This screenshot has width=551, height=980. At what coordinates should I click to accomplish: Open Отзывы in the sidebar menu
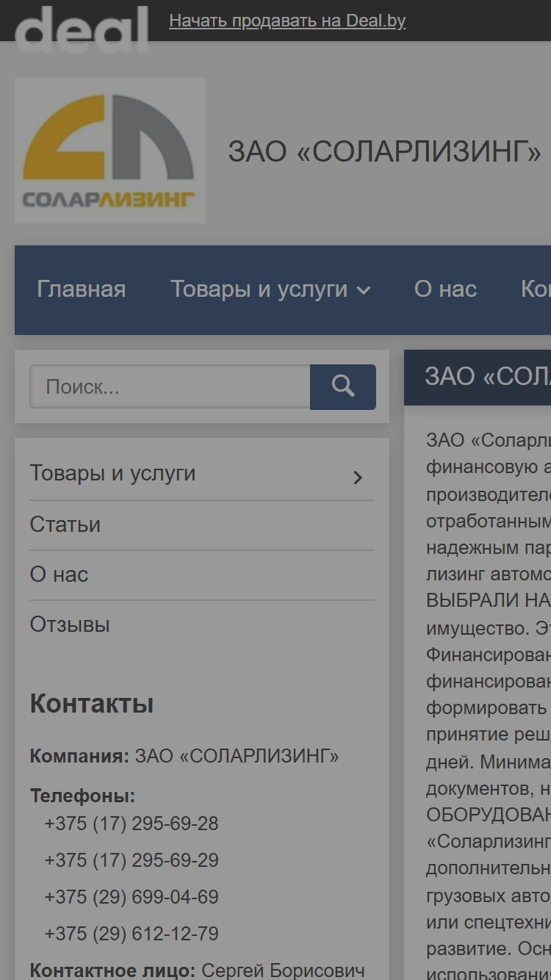point(70,624)
